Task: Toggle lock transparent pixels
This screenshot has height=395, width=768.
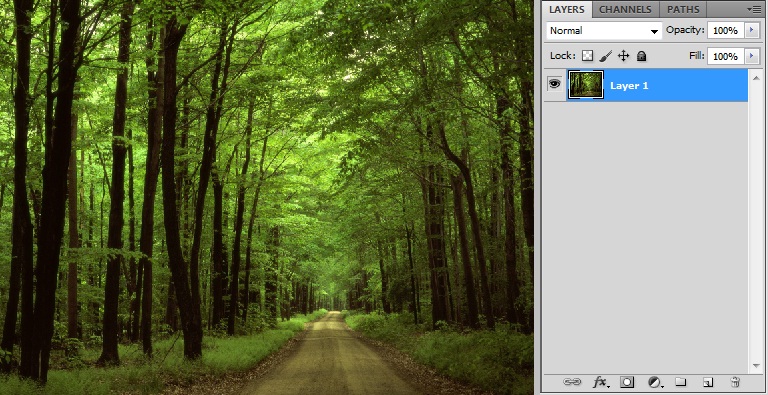Action: click(587, 56)
